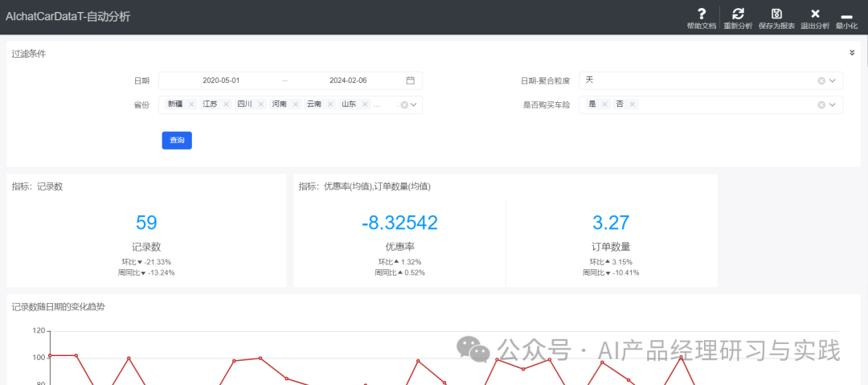Image resolution: width=868 pixels, height=385 pixels.
Task: Collapse the 过滤条件 filter panel
Action: pos(852,53)
